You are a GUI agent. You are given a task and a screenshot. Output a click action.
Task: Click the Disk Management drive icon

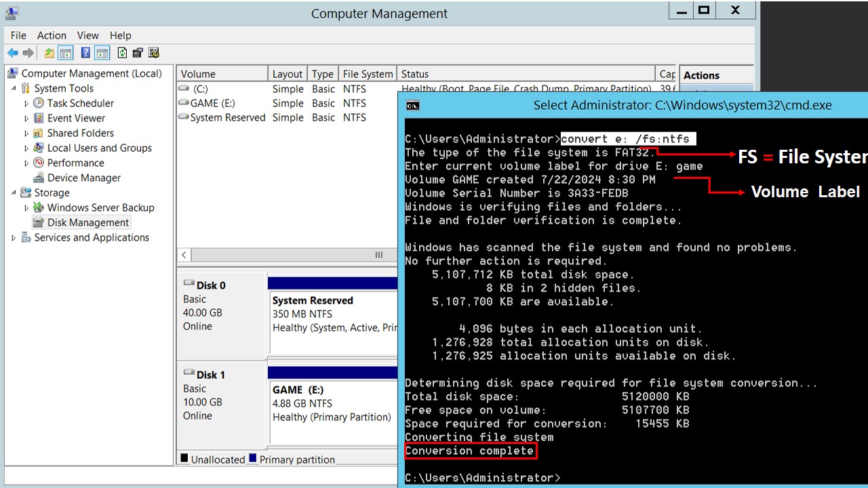pyautogui.click(x=39, y=222)
